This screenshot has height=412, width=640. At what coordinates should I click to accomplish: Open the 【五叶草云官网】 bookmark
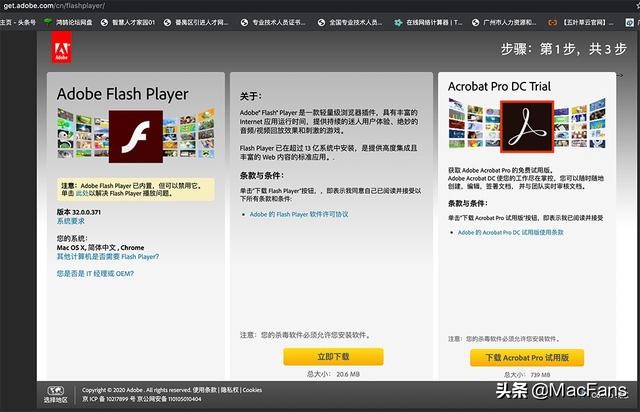pyautogui.click(x=581, y=22)
